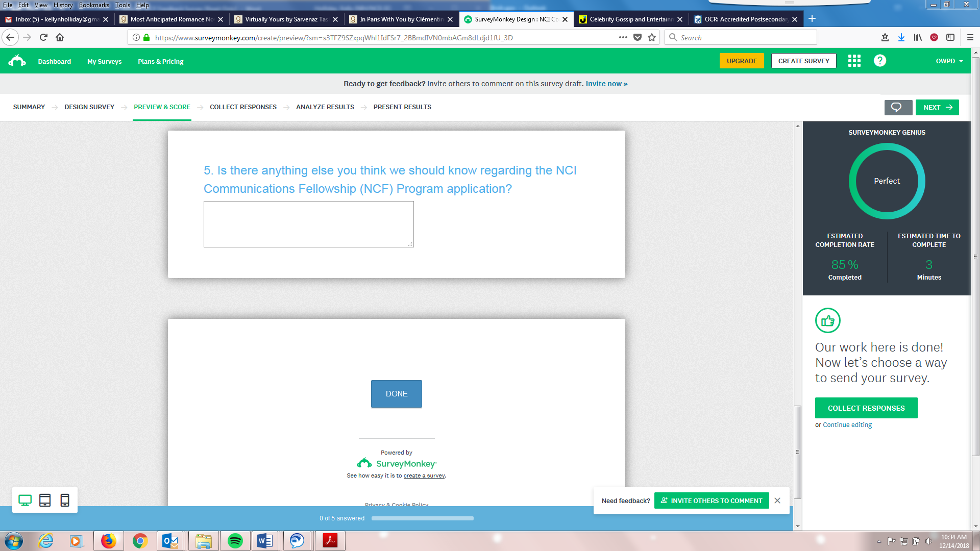Open Spotify from the taskbar
980x551 pixels.
[x=235, y=541]
